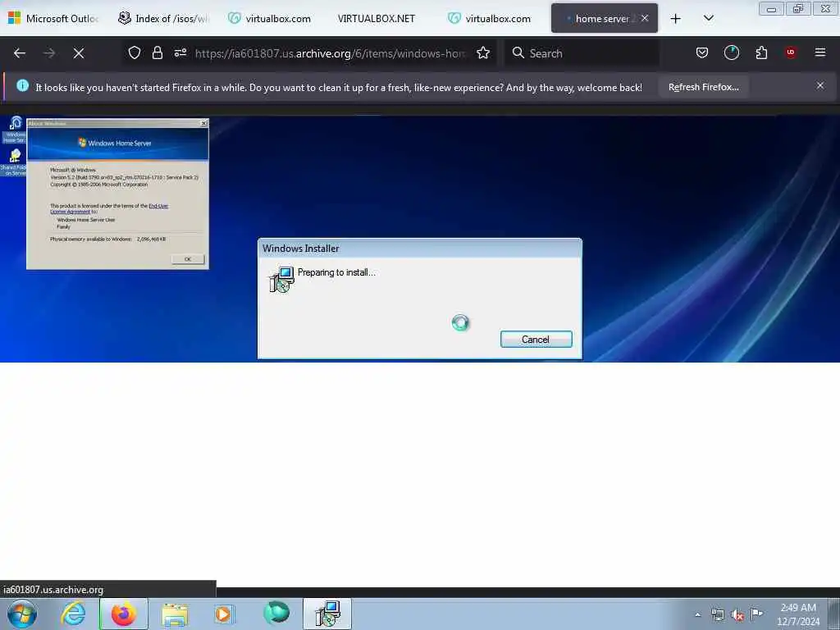Open Windows Explorer folder on taskbar
The height and width of the screenshot is (630, 840).
175,614
